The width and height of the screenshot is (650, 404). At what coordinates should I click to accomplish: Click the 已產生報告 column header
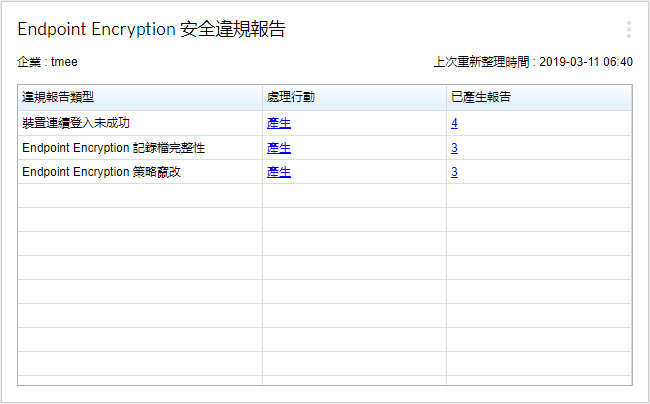click(x=479, y=97)
